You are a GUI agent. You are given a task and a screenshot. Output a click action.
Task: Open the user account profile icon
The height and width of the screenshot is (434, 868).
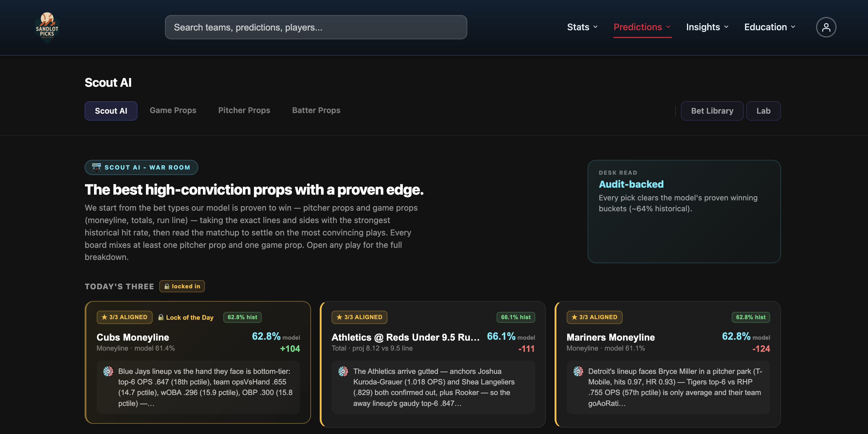pyautogui.click(x=826, y=27)
